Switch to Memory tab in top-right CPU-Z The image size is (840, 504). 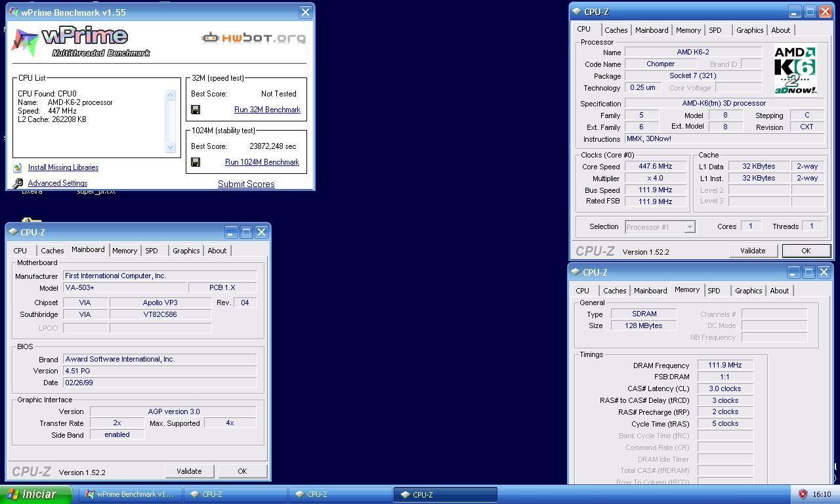(x=688, y=30)
